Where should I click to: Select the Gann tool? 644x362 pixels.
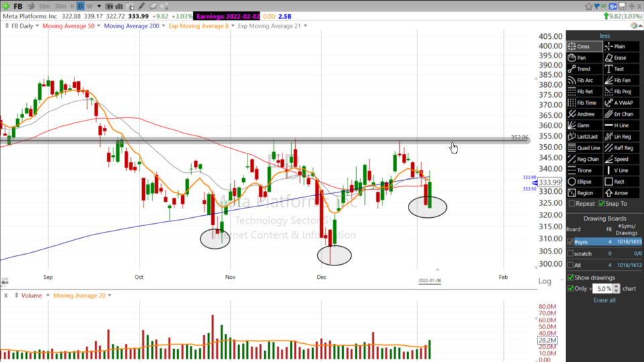584,125
